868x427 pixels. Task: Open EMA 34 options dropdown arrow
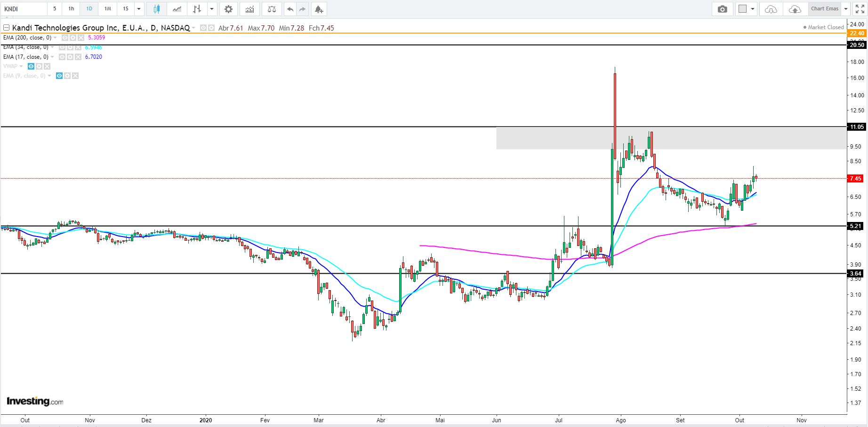pos(52,47)
